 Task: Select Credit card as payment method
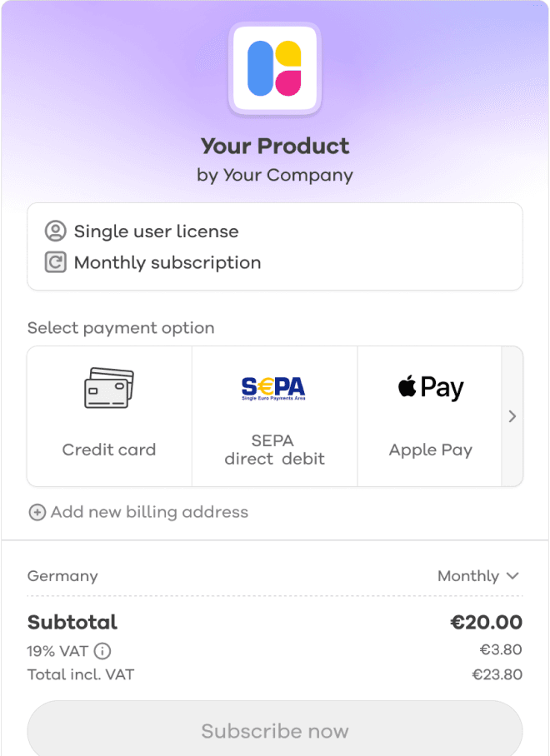click(108, 415)
